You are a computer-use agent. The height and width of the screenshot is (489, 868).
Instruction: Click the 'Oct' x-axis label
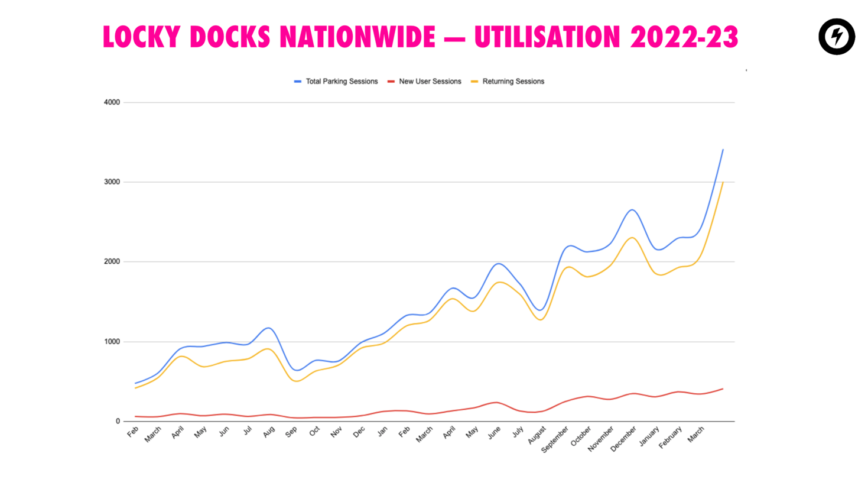[315, 430]
